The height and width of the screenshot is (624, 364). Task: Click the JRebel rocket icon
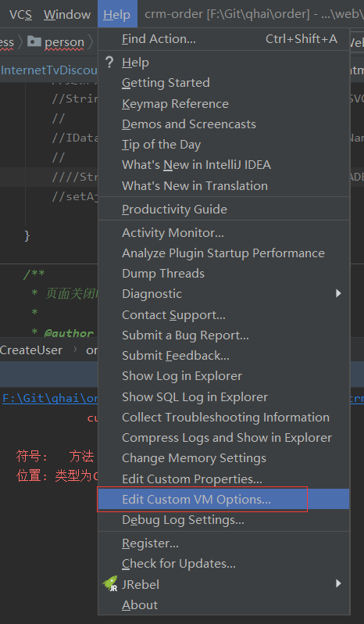109,584
